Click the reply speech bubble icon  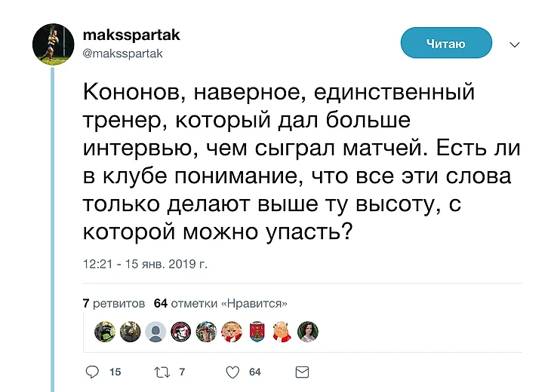click(93, 372)
